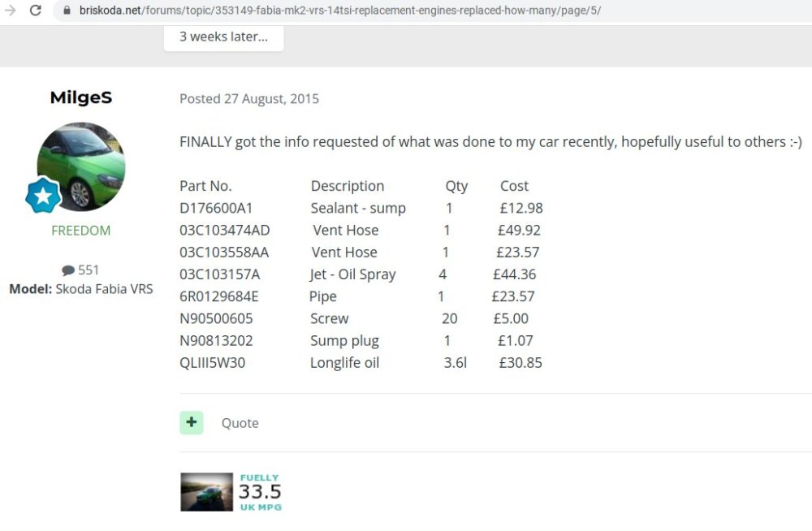Select the Longlife oil table entry
This screenshot has width=812, height=531.
[344, 363]
